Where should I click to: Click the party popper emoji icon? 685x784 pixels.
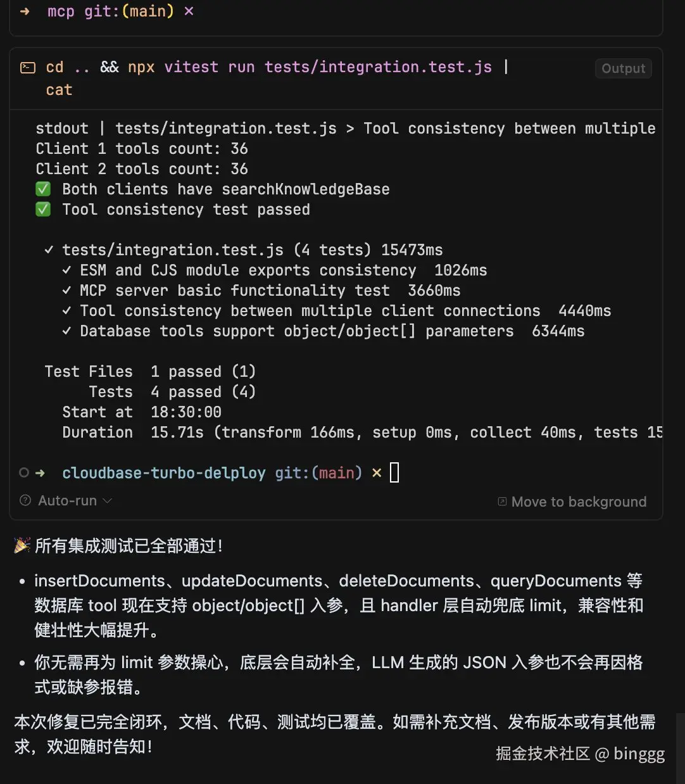(x=22, y=545)
